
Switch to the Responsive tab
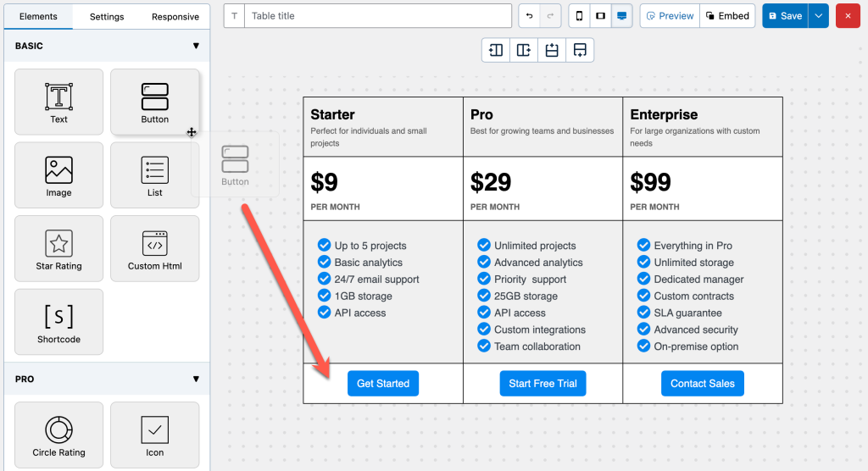coord(175,17)
